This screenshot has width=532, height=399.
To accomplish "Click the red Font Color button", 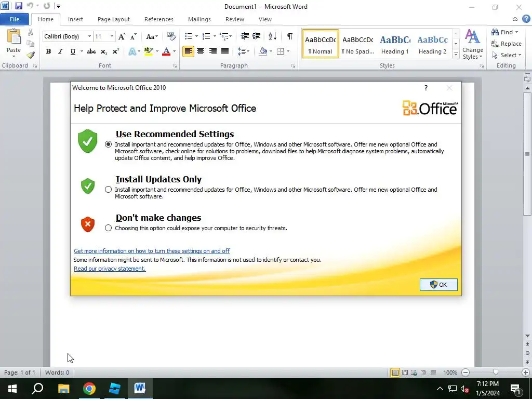I will point(166,51).
